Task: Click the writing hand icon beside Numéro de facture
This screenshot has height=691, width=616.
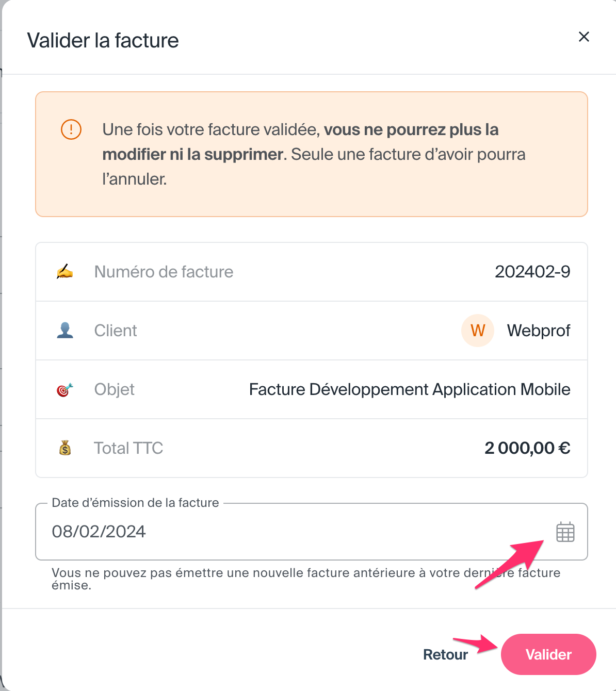Action: coord(65,272)
